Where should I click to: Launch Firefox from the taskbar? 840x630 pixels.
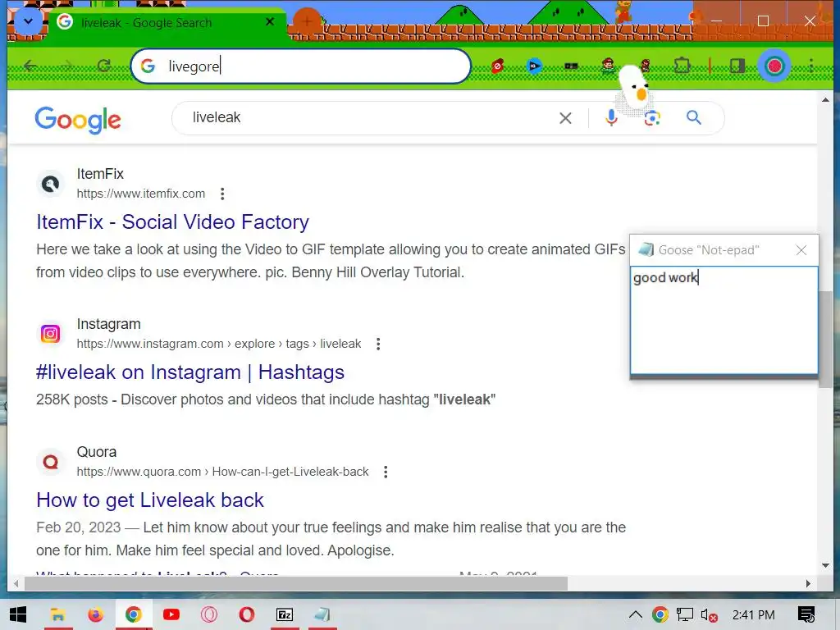coord(96,614)
